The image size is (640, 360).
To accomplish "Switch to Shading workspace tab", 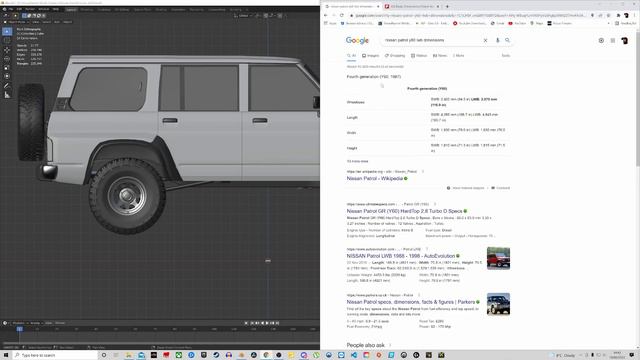I will (x=161, y=9).
